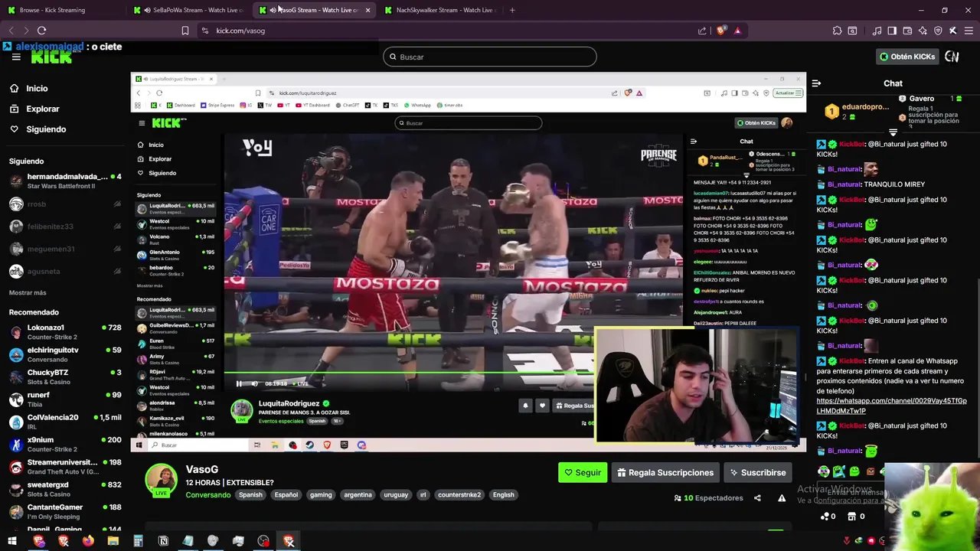Select the counterstrike2 tag
The width and height of the screenshot is (980, 551).
tap(459, 495)
